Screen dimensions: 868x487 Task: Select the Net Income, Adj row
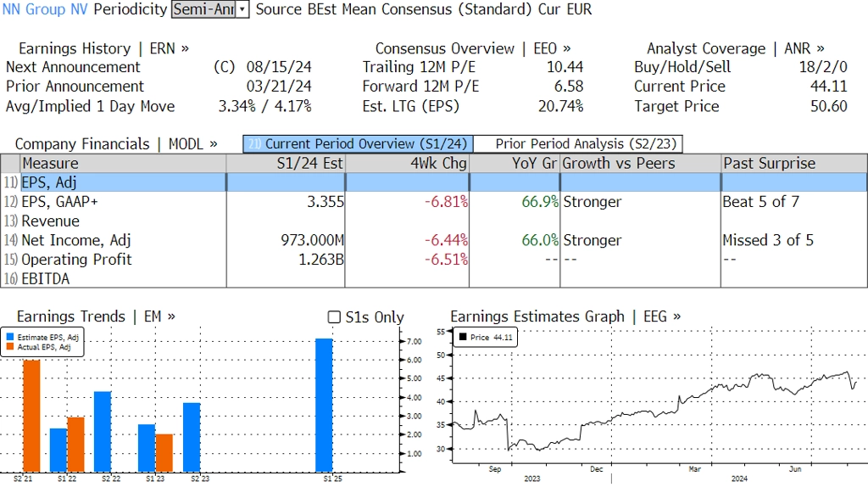tap(434, 240)
